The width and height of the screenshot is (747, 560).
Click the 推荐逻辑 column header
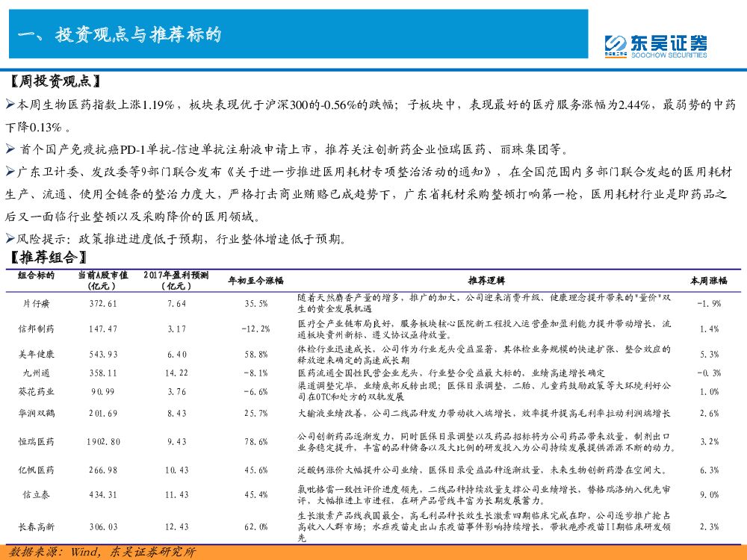click(x=486, y=281)
